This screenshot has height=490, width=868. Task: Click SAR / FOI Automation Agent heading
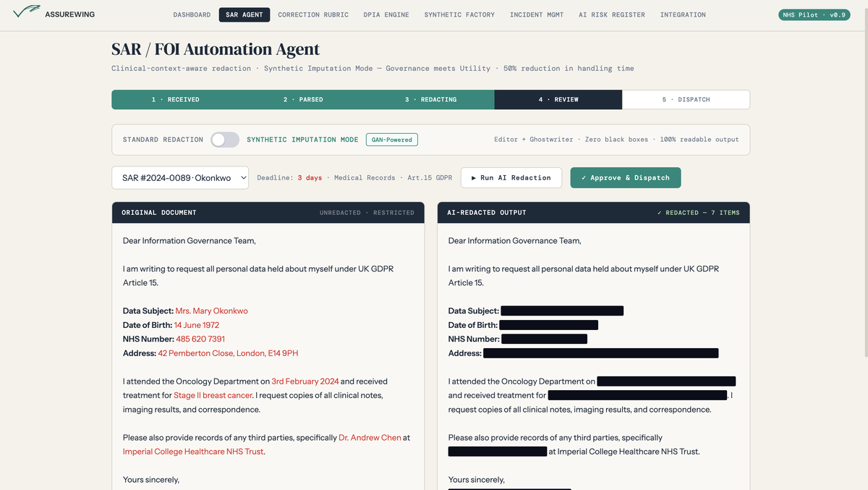click(216, 49)
